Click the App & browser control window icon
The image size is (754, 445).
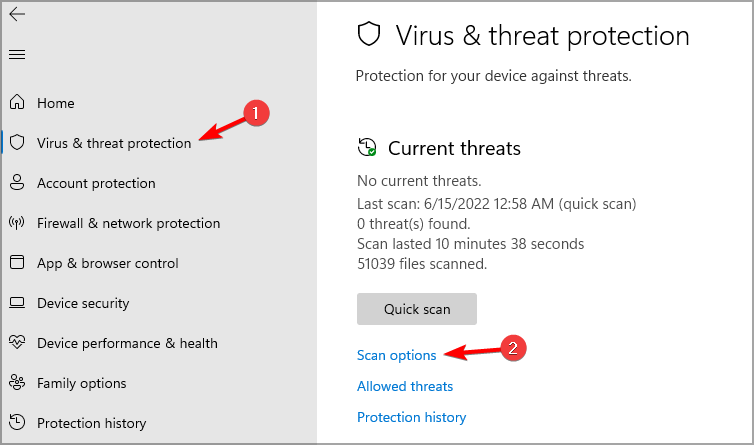[17, 263]
